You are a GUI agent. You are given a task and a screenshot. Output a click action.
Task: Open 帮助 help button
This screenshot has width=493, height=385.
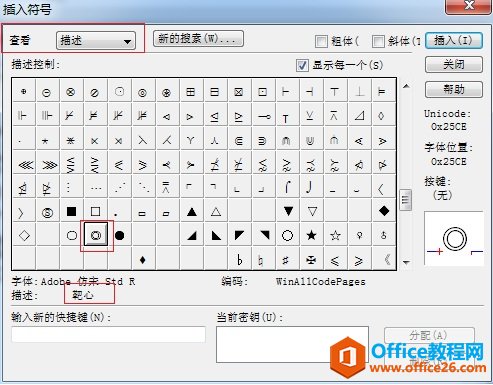454,89
